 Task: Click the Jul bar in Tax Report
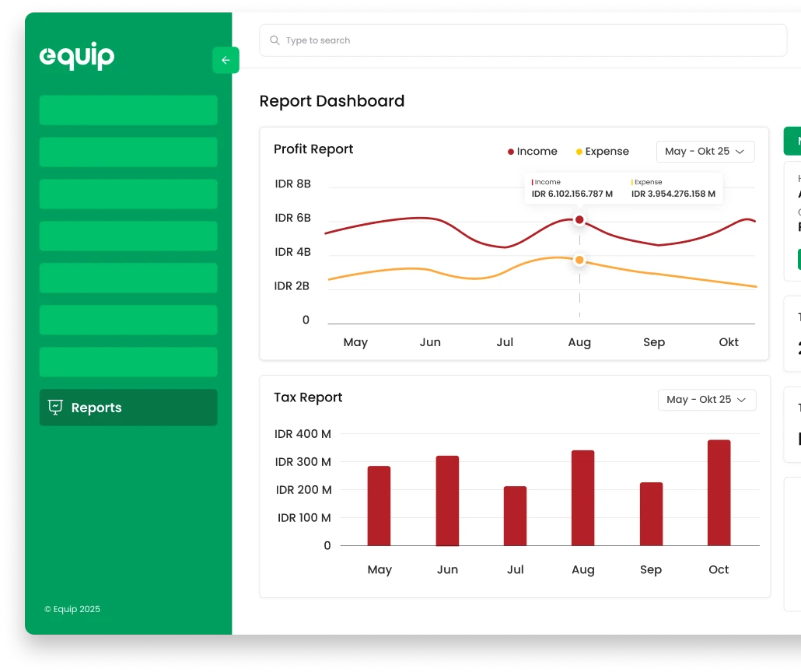click(515, 516)
